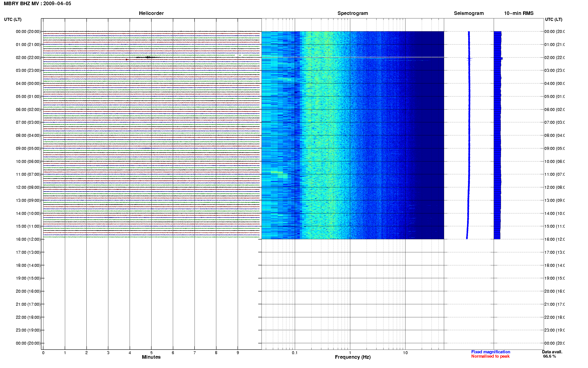Click the small red marker on the helicorder
Viewport: 588px width, 368px height.
(x=126, y=59)
